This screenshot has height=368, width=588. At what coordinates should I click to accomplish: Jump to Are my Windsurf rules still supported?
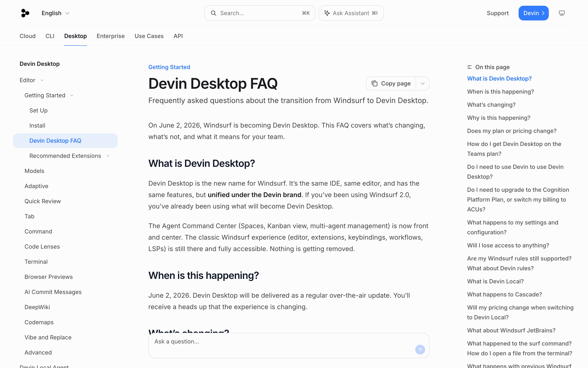pyautogui.click(x=519, y=263)
